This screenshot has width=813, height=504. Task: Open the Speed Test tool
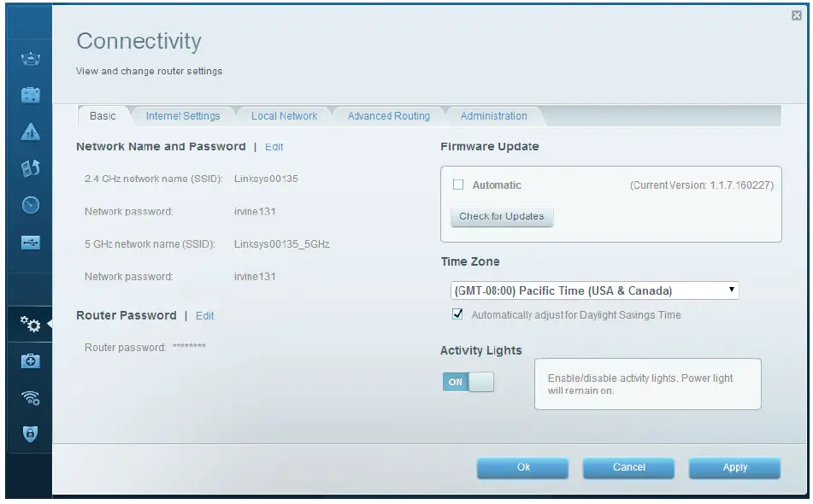pyautogui.click(x=29, y=205)
